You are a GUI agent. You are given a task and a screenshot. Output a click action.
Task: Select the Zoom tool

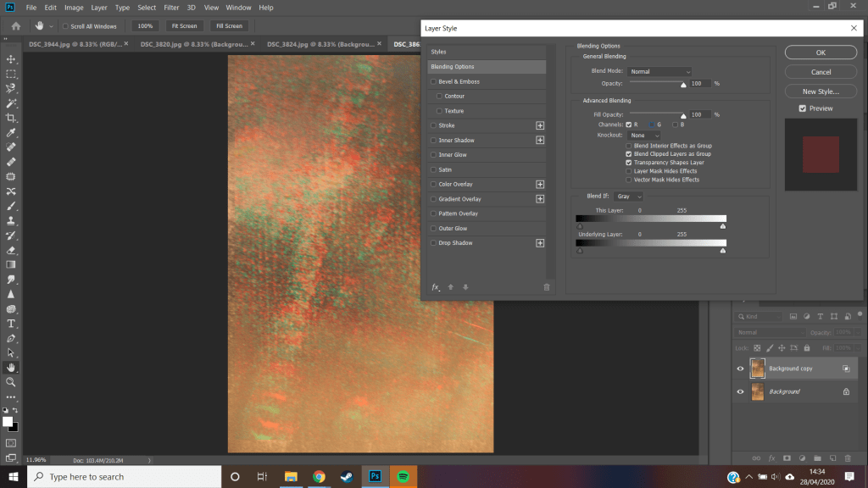coord(11,382)
